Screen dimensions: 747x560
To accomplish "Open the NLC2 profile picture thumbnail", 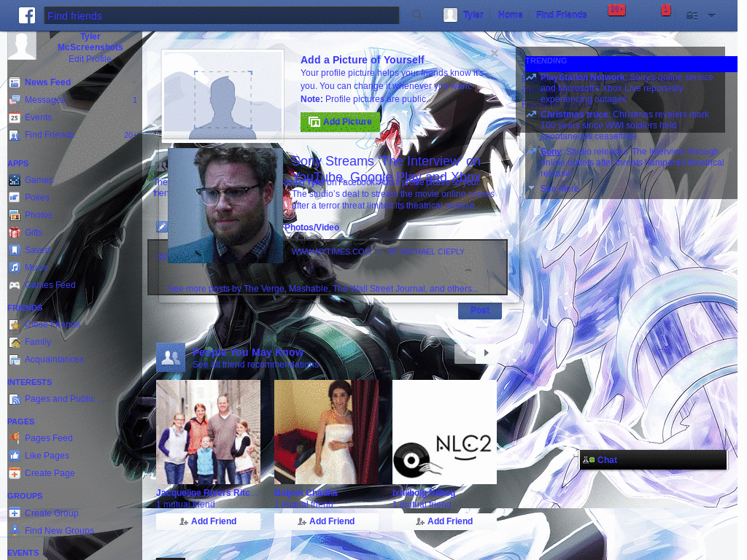I will [x=444, y=432].
